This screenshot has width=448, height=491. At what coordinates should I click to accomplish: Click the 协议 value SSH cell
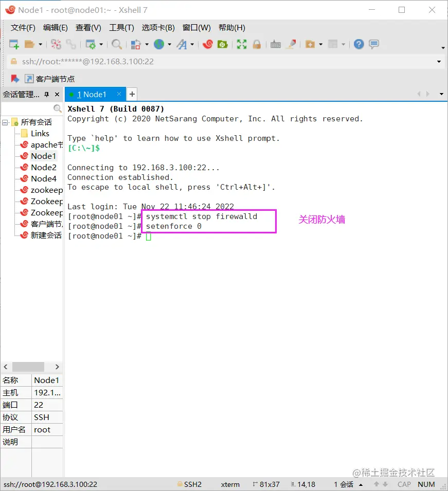47,417
